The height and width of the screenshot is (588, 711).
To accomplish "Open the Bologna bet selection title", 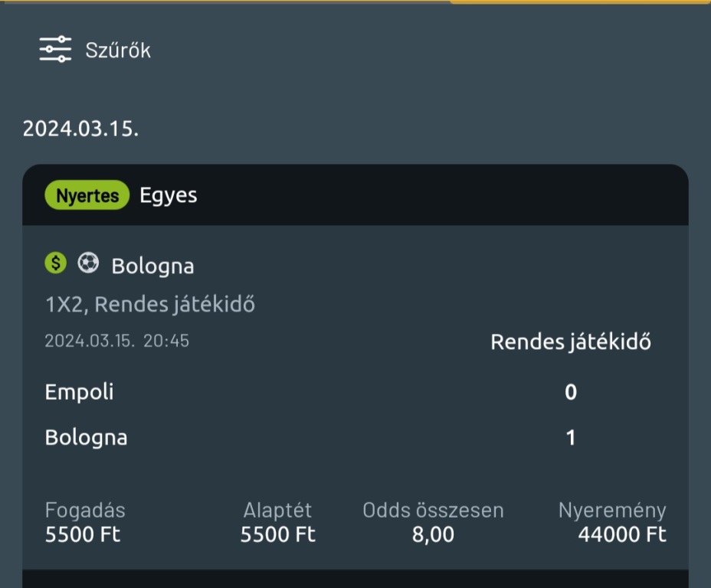I will pyautogui.click(x=152, y=266).
